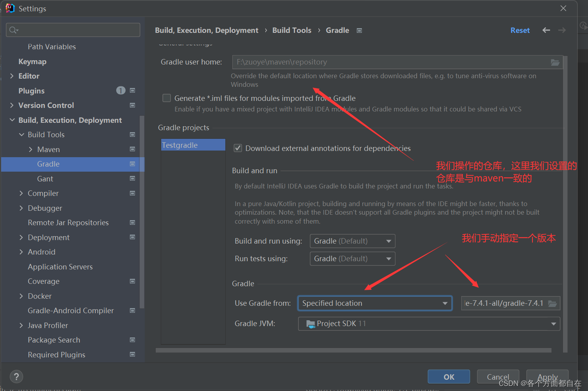
Task: Click the project icon next to Plugins
Action: point(132,91)
